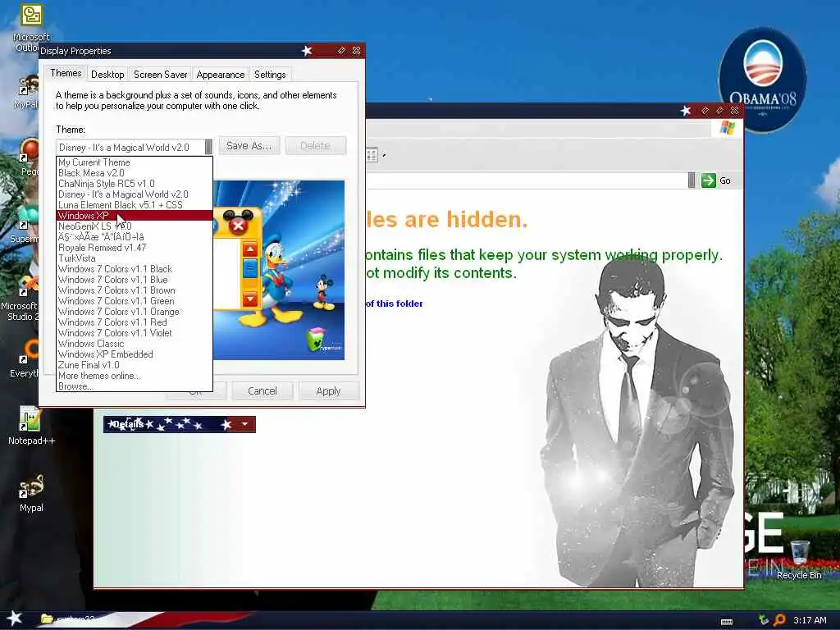Screen dimensions: 840x630
Task: Select Windows 7 Colors v1.1 Violet
Action: (135, 333)
